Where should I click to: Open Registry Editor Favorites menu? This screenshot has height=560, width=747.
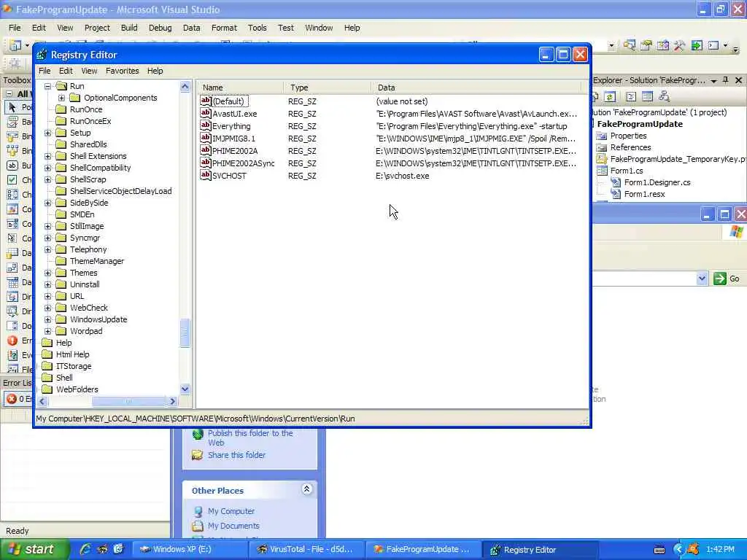coord(123,71)
